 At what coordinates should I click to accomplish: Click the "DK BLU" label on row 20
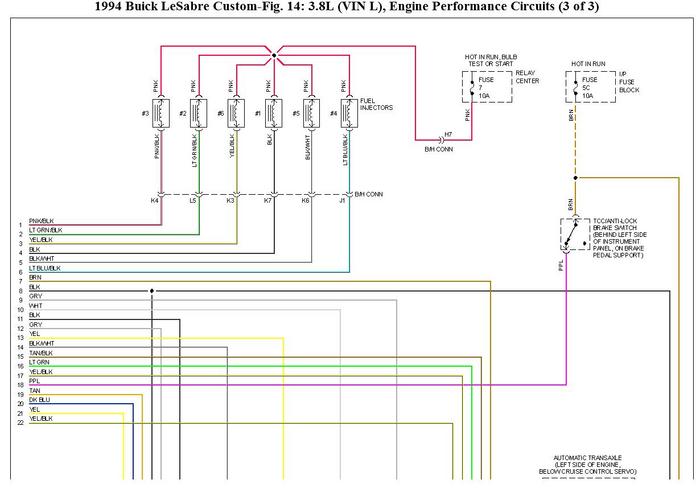point(39,400)
